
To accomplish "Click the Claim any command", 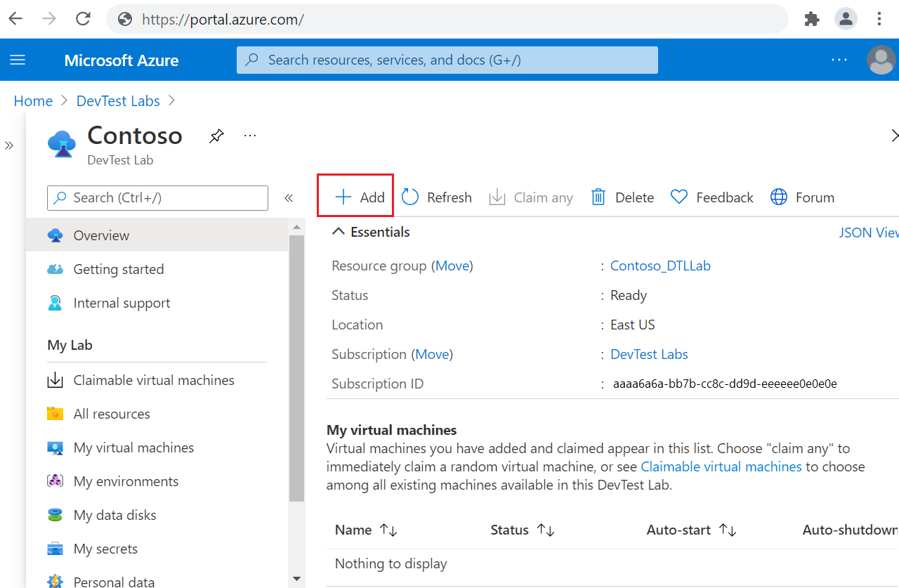I will point(531,197).
